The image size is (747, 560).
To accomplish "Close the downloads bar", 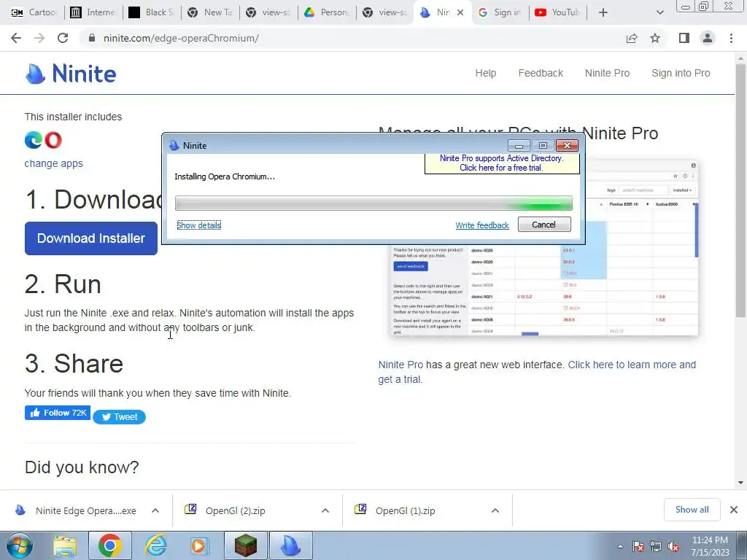I will (x=734, y=510).
